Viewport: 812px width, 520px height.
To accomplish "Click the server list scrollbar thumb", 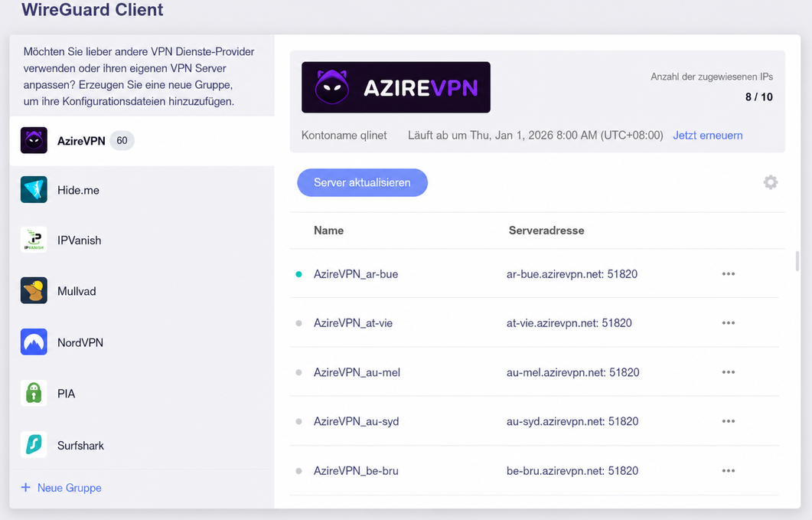I will pyautogui.click(x=797, y=261).
